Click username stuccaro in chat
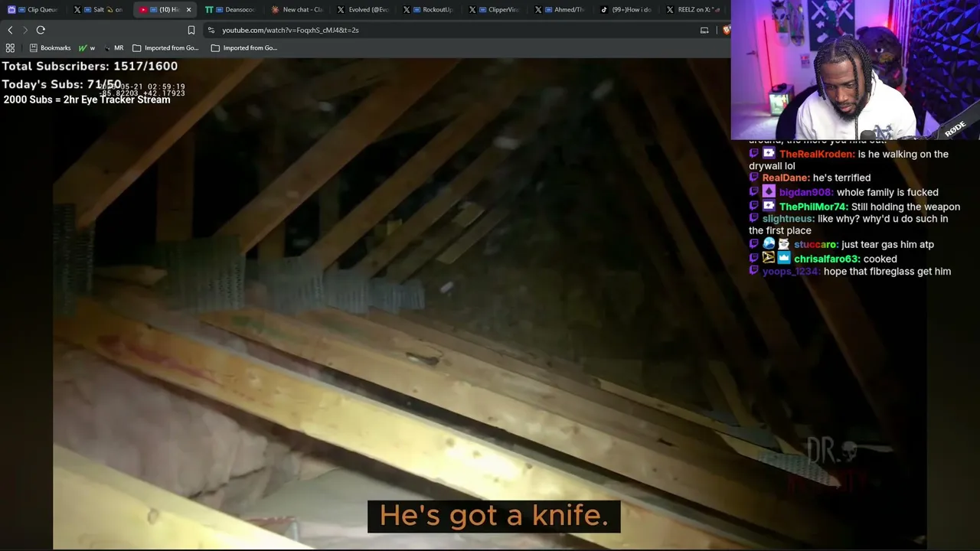This screenshot has width=980, height=551. pos(816,245)
